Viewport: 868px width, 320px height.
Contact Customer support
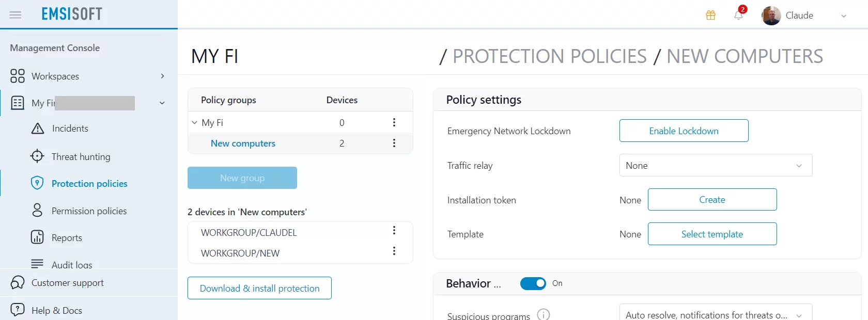pos(68,282)
